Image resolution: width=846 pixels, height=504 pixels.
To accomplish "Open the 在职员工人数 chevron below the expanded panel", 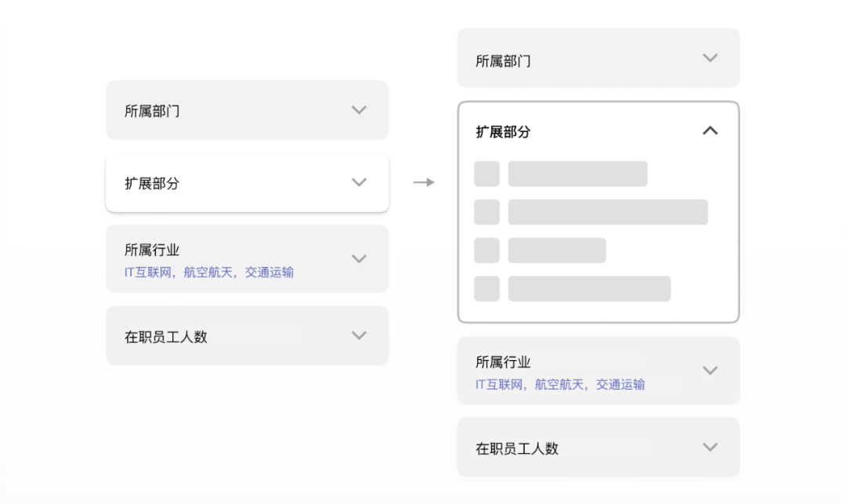I will tap(710, 448).
